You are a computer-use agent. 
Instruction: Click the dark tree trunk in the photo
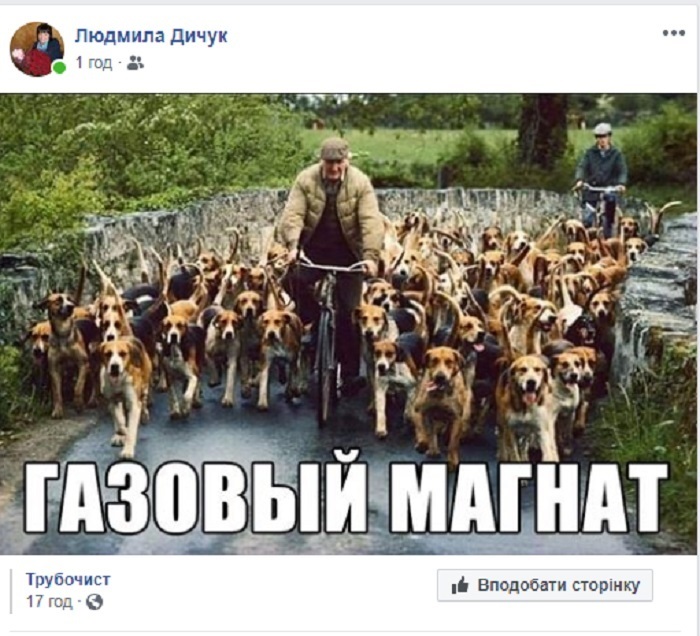pos(542,130)
